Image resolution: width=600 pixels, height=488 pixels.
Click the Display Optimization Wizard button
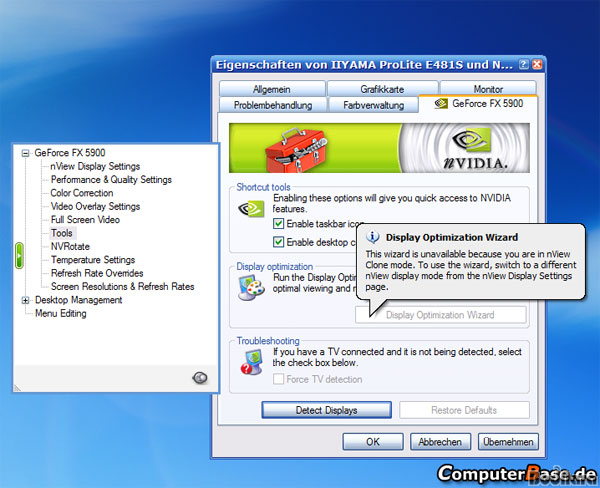pos(440,315)
